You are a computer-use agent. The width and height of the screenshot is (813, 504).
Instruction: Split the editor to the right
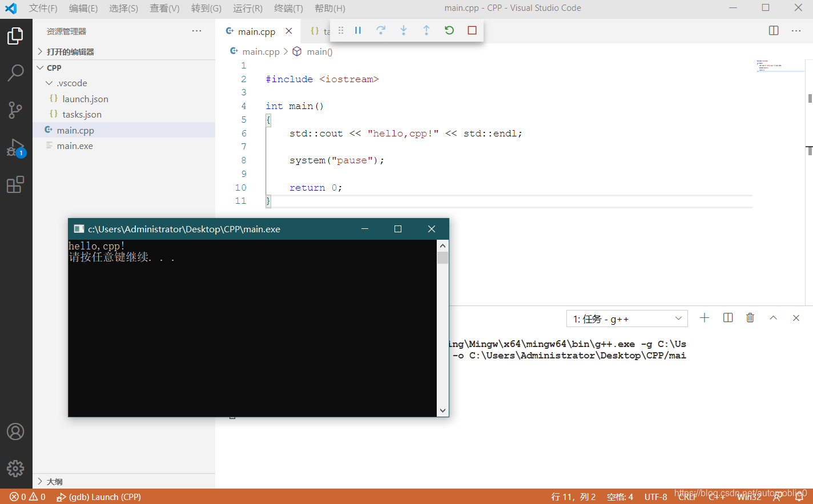774,31
